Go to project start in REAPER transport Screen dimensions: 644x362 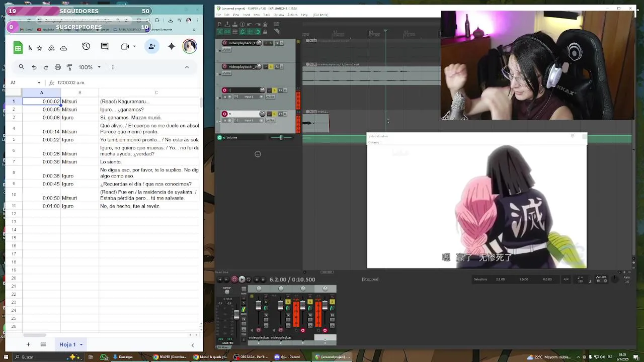click(x=220, y=280)
